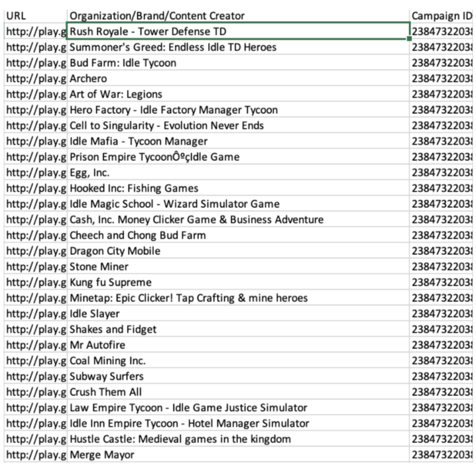Select the 'Egg, Inc.' cell
The width and height of the screenshot is (476, 465).
click(238, 173)
